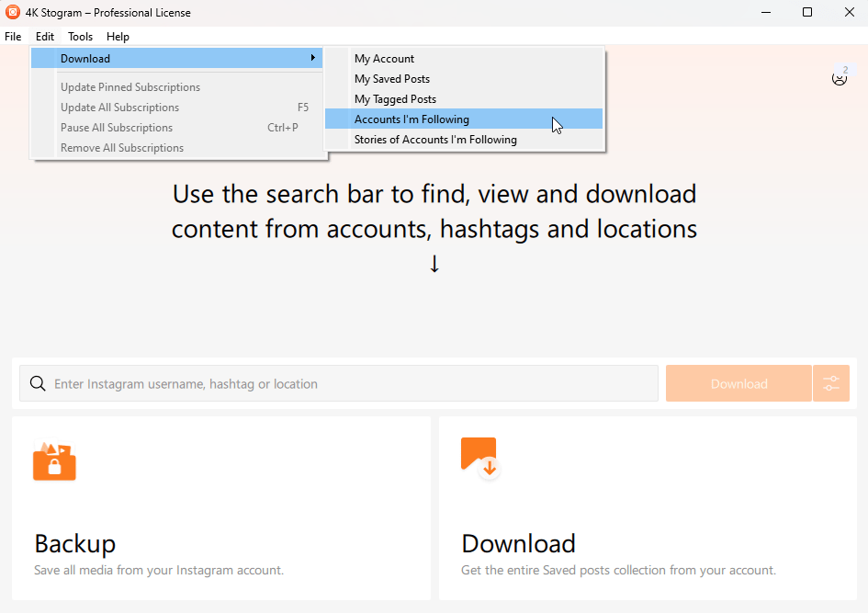This screenshot has width=868, height=613.
Task: Maximize the 4K Stogram window
Action: tap(807, 12)
